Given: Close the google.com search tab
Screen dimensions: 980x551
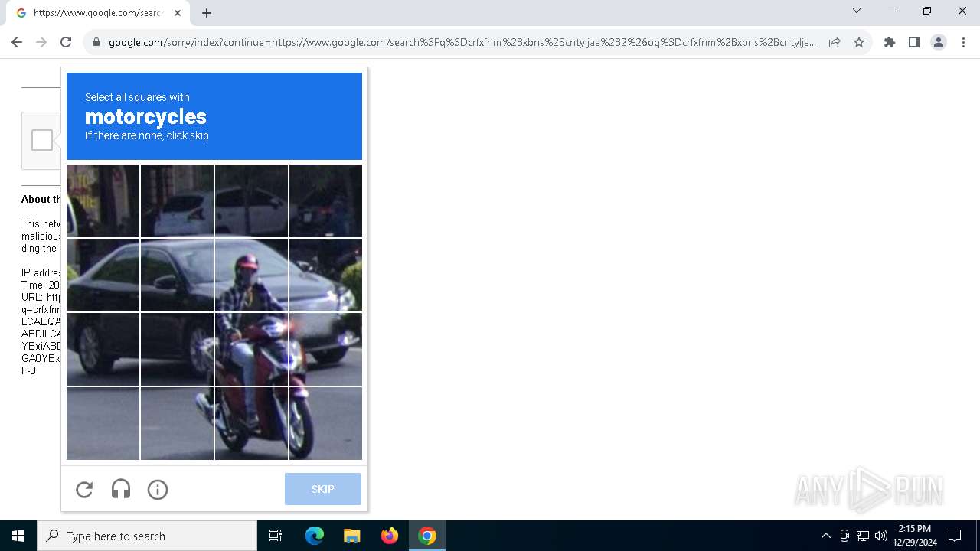Looking at the screenshot, I should click(178, 13).
